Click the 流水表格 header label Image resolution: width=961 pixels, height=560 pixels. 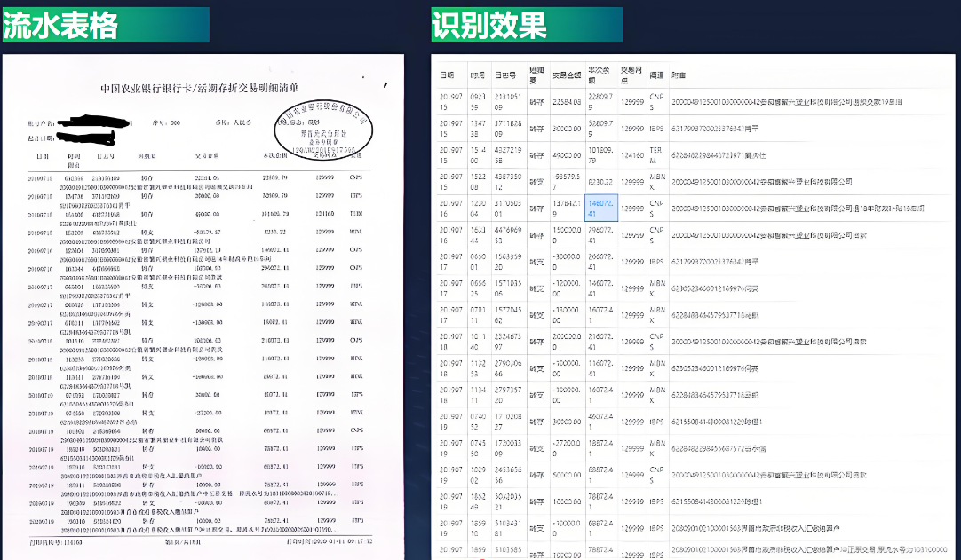tap(60, 26)
